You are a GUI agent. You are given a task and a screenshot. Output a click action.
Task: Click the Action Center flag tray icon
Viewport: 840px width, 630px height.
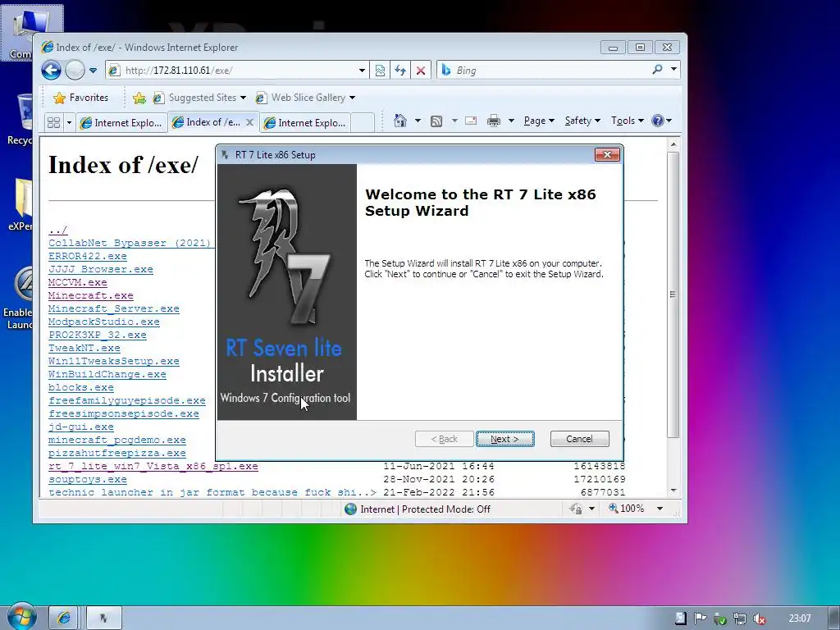coord(700,619)
